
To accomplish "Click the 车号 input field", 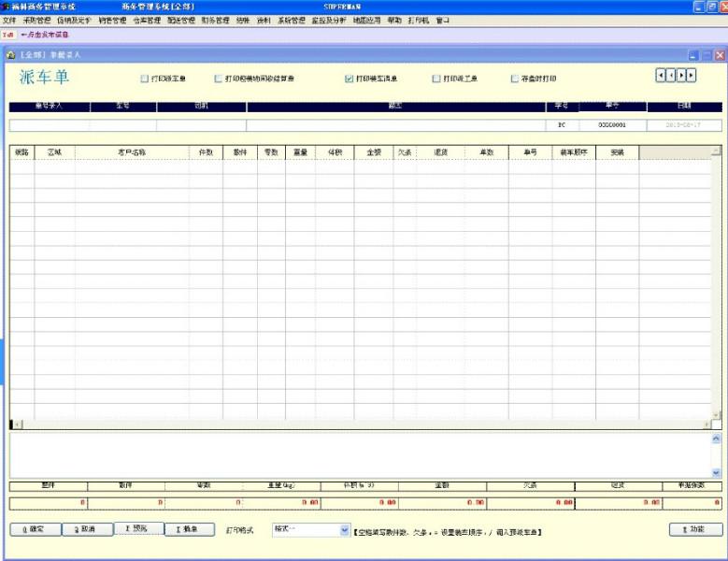I will point(122,124).
